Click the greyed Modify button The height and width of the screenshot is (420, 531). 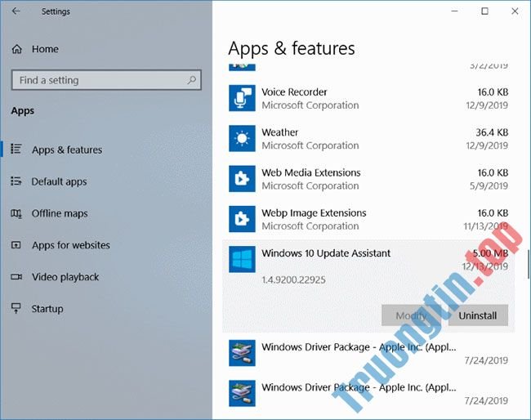411,315
